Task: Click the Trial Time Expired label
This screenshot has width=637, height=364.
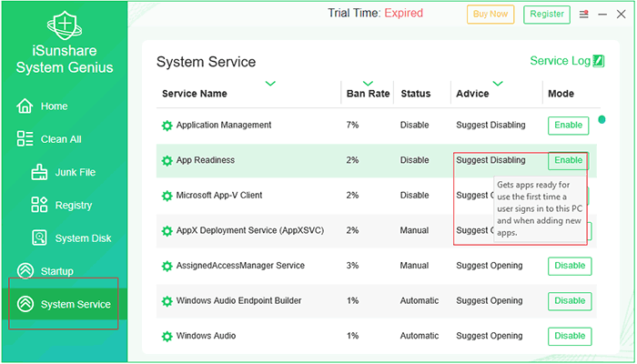Action: click(375, 14)
